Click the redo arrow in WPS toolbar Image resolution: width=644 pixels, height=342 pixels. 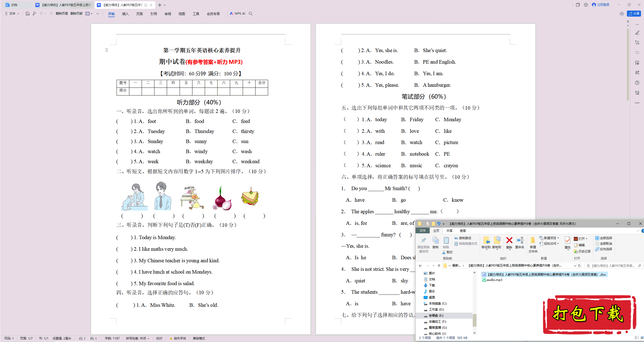click(51, 14)
